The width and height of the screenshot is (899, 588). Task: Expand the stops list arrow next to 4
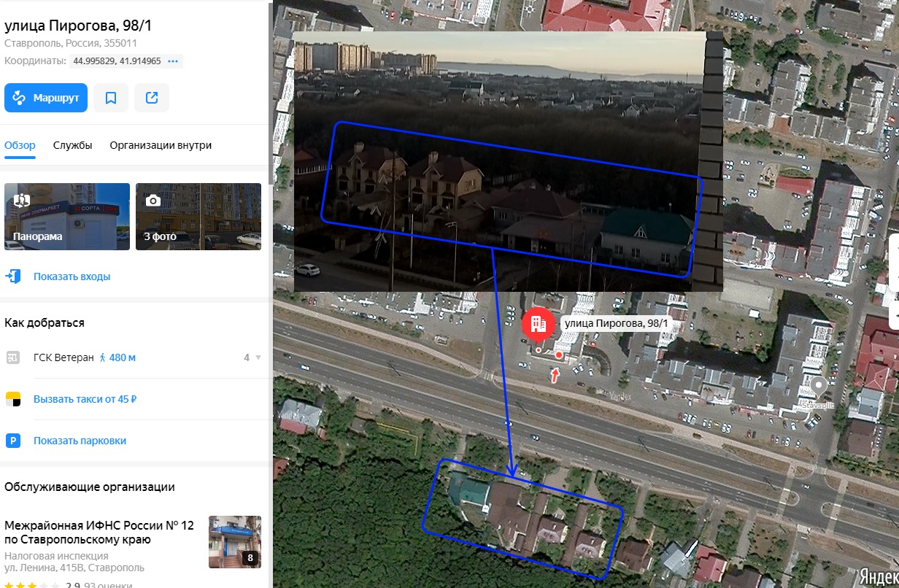257,357
